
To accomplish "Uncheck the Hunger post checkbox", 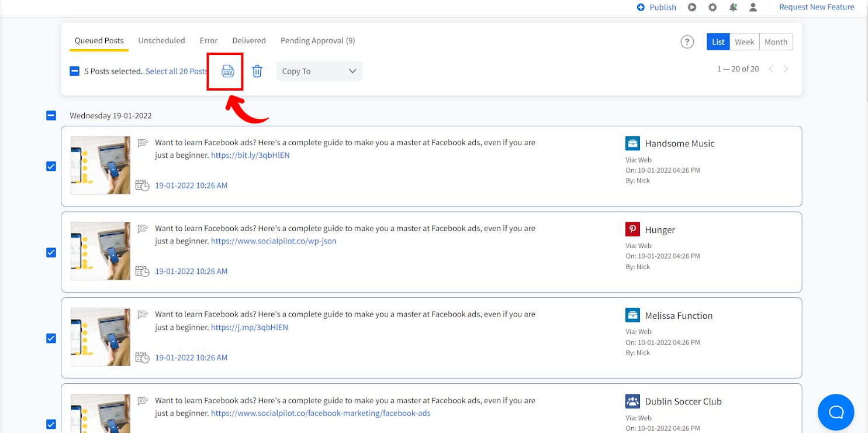I will coord(51,252).
